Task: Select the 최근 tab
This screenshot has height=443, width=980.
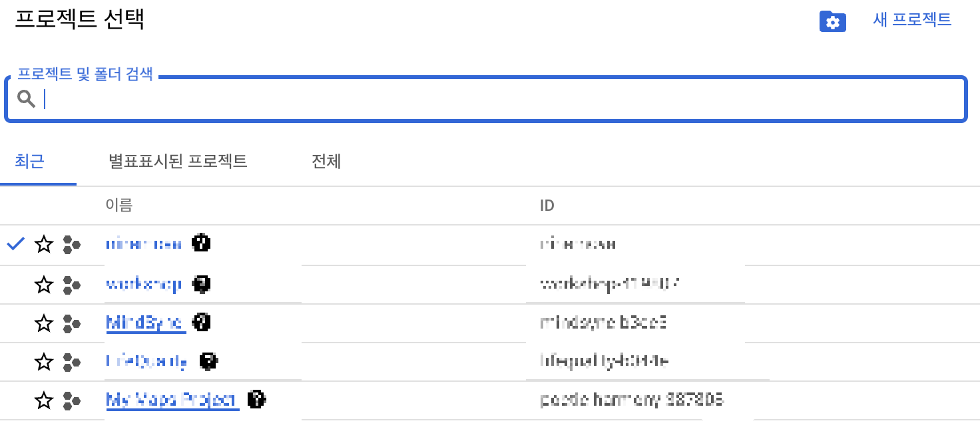Action: click(29, 161)
